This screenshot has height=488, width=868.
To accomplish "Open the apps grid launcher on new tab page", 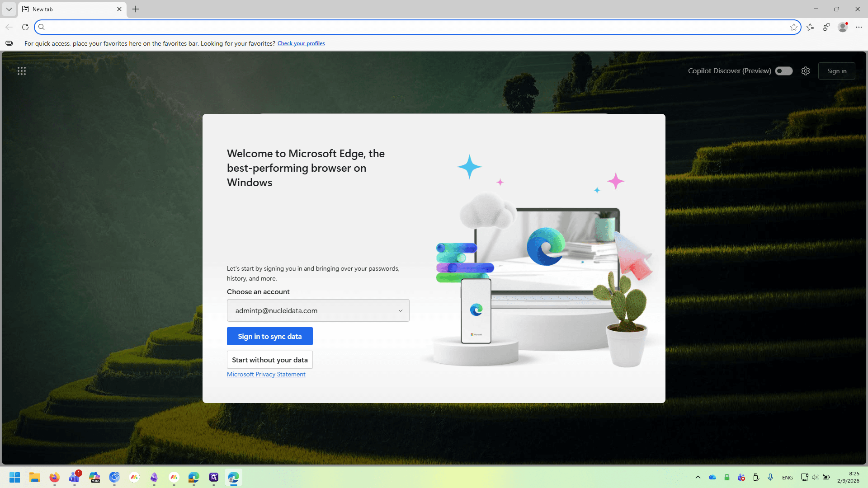I will click(x=22, y=71).
